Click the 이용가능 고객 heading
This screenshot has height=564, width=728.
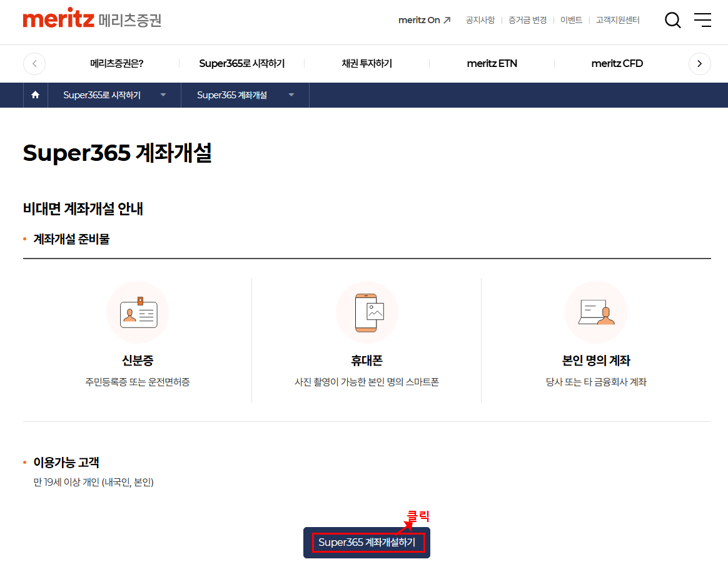66,462
